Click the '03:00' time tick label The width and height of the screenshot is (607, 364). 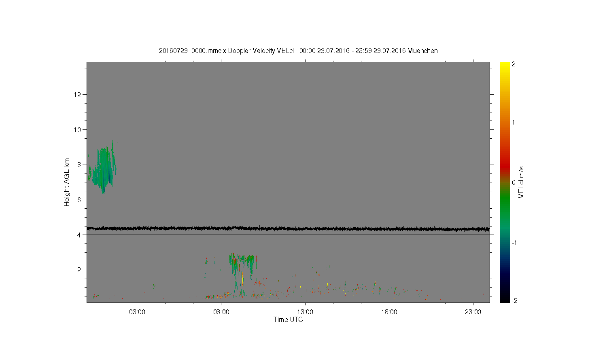coord(137,312)
